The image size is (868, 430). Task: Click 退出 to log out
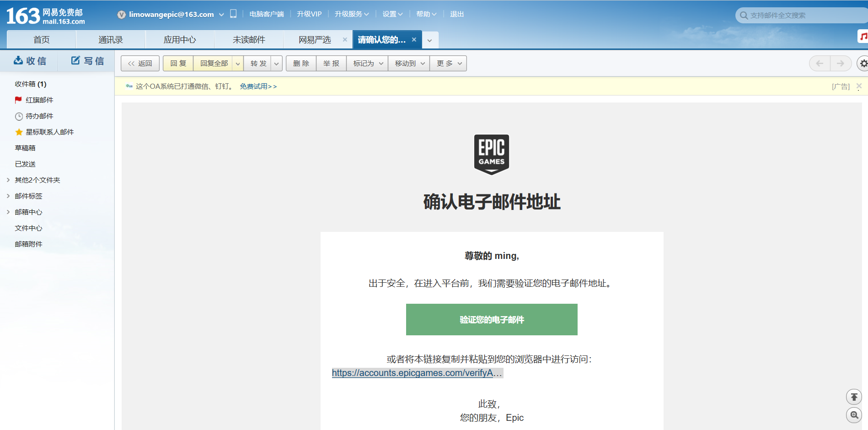pyautogui.click(x=457, y=14)
